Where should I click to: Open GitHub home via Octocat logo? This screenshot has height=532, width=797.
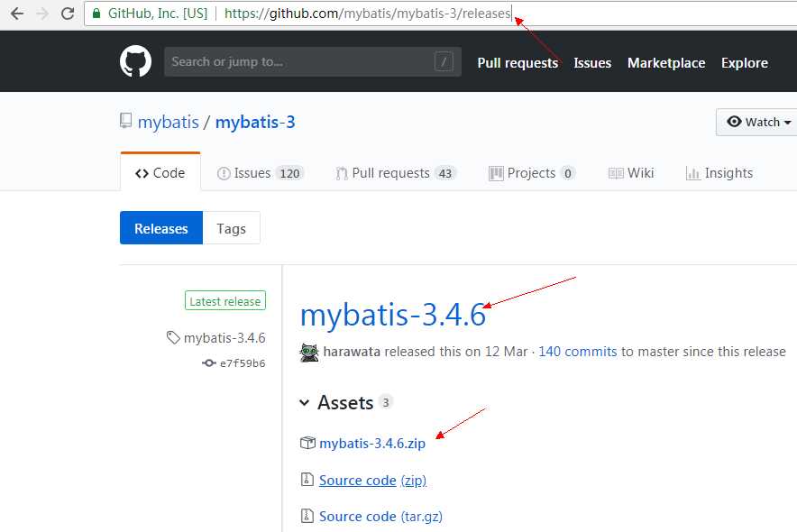tap(135, 61)
